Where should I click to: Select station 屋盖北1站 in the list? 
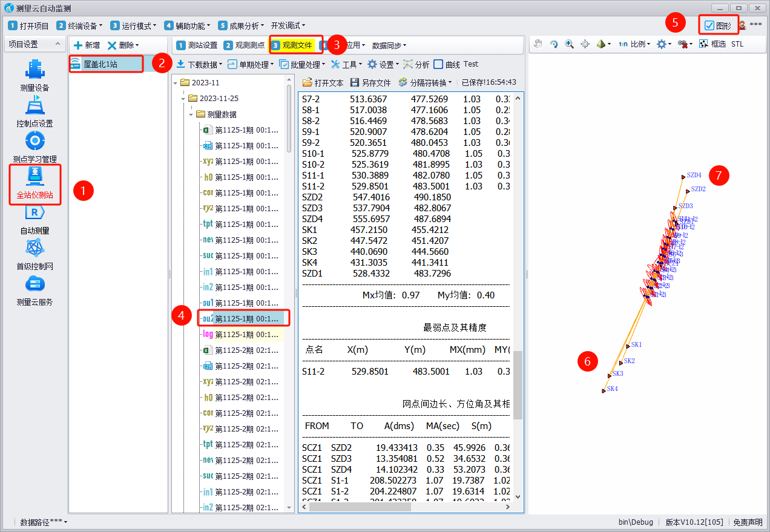[100, 64]
